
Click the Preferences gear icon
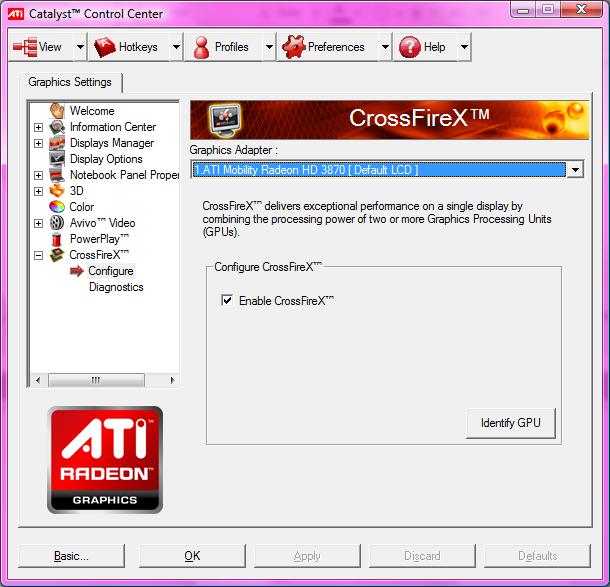[x=294, y=47]
